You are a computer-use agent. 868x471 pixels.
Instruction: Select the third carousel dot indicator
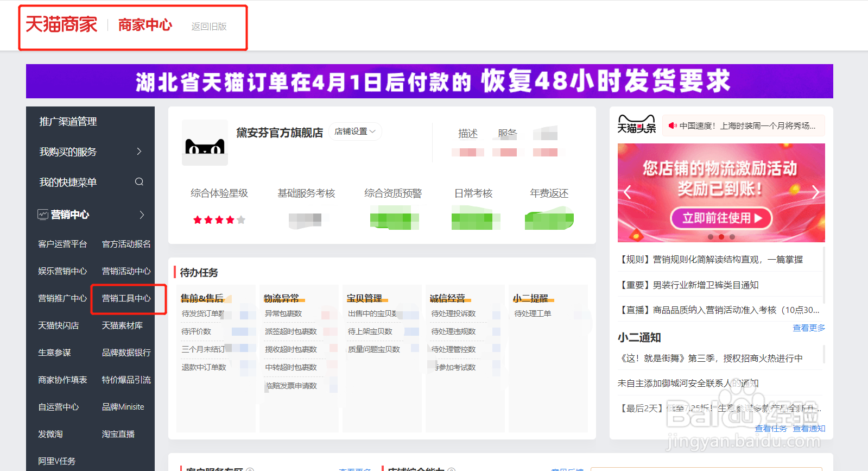coord(732,237)
